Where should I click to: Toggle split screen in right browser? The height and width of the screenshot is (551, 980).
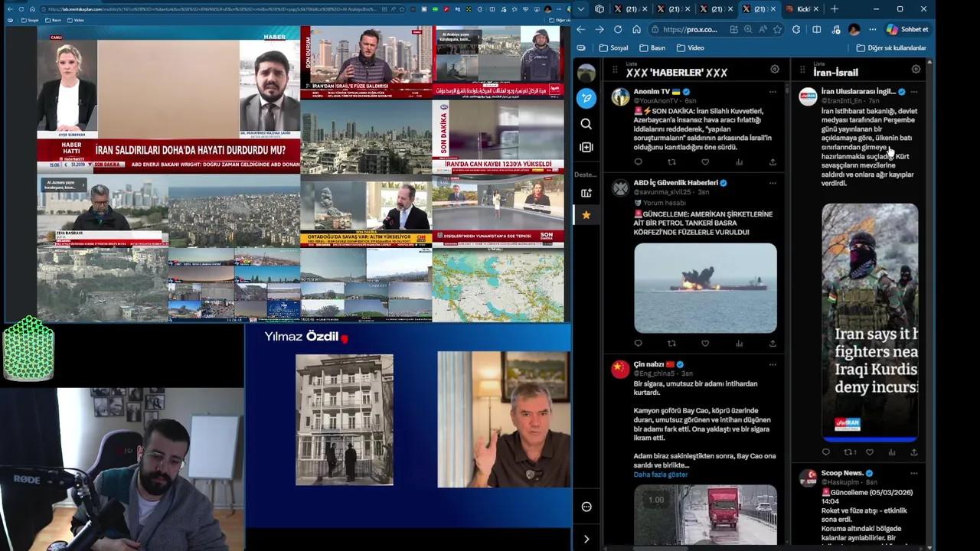pyautogui.click(x=816, y=29)
